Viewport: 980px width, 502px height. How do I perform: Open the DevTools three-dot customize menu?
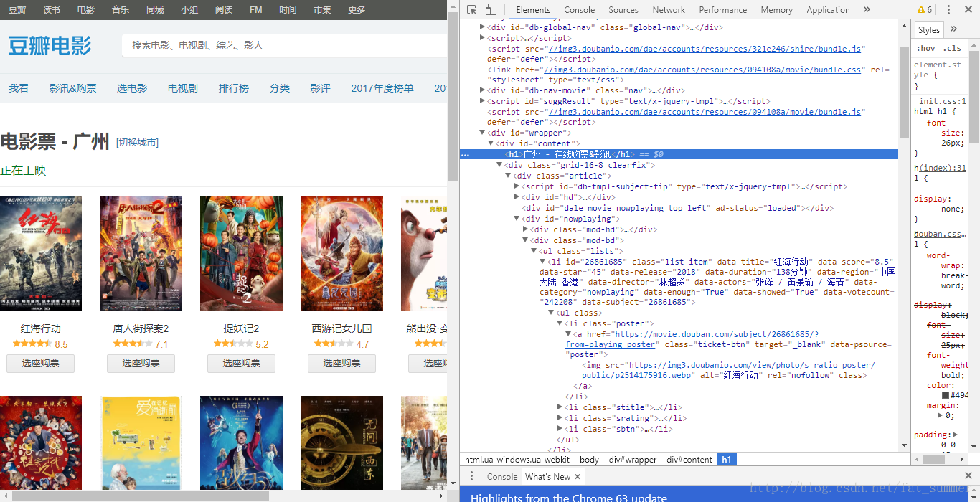tap(949, 10)
